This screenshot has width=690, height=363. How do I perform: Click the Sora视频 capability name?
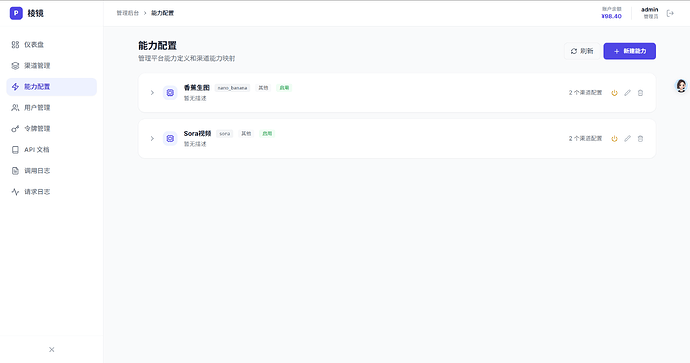point(198,133)
